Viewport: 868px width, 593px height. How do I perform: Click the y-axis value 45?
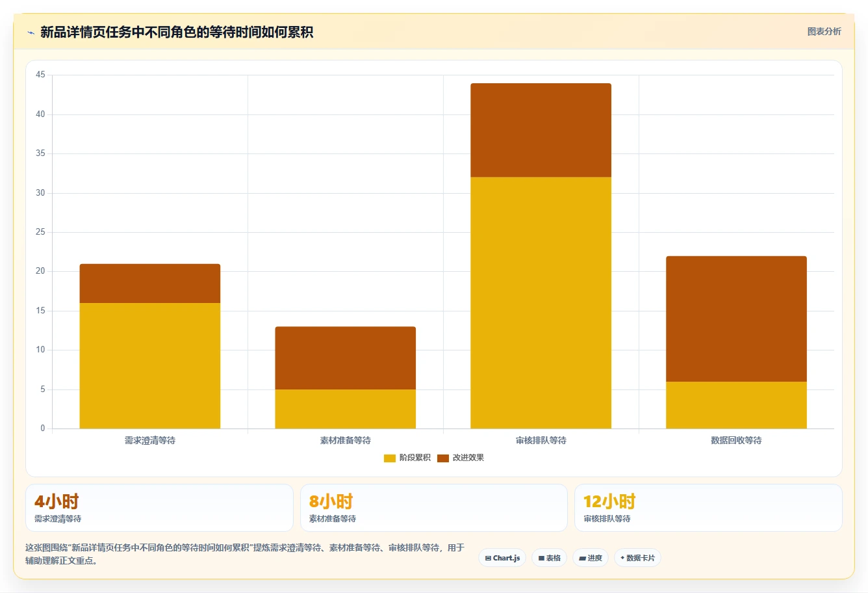(41, 75)
